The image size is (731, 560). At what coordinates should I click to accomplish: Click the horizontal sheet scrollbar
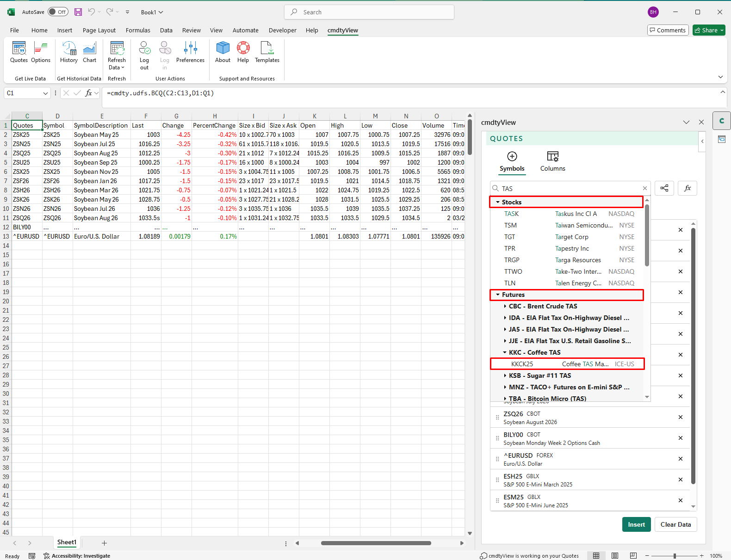click(376, 543)
